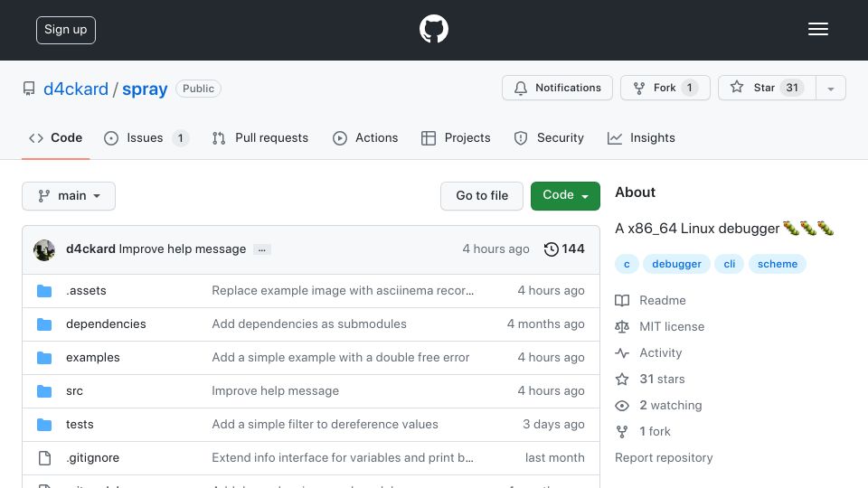Click the Sign up button
The width and height of the screenshot is (868, 488).
[66, 30]
